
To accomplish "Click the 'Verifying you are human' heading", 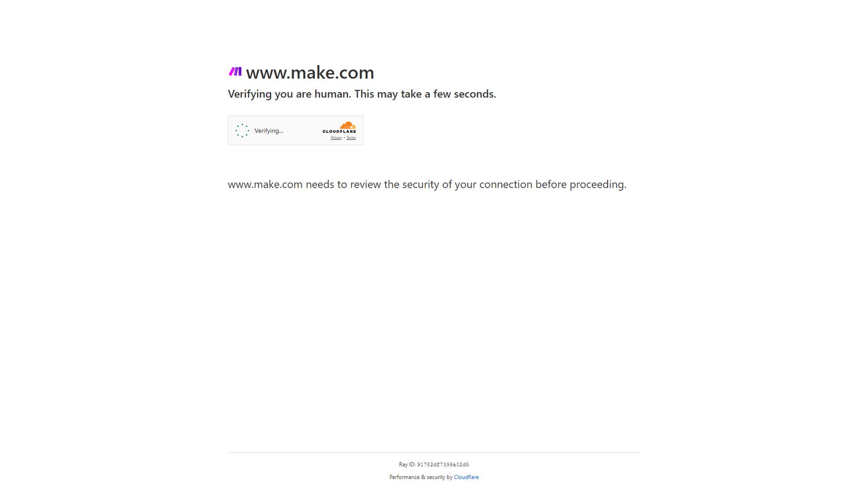I will click(x=362, y=94).
